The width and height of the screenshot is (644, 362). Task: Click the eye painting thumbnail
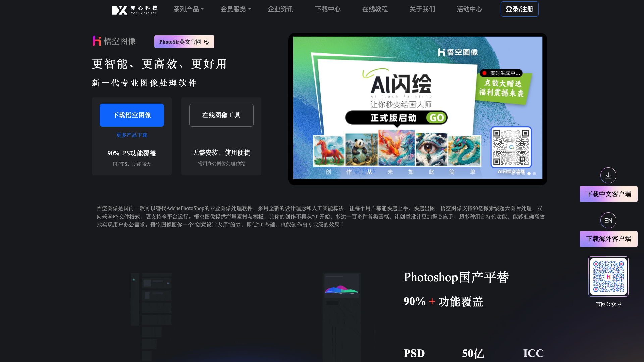(431, 149)
